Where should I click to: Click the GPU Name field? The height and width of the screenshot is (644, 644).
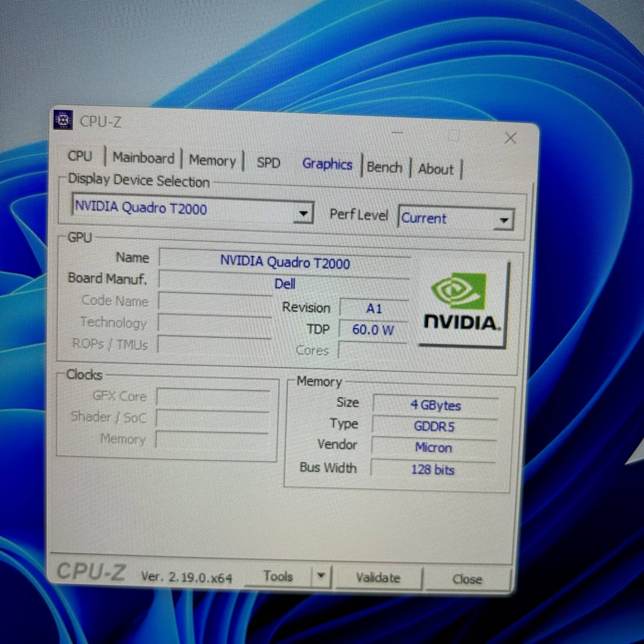(x=284, y=262)
